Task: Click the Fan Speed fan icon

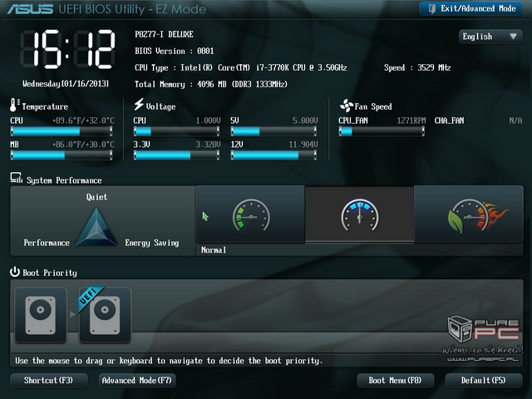Action: pyautogui.click(x=347, y=106)
